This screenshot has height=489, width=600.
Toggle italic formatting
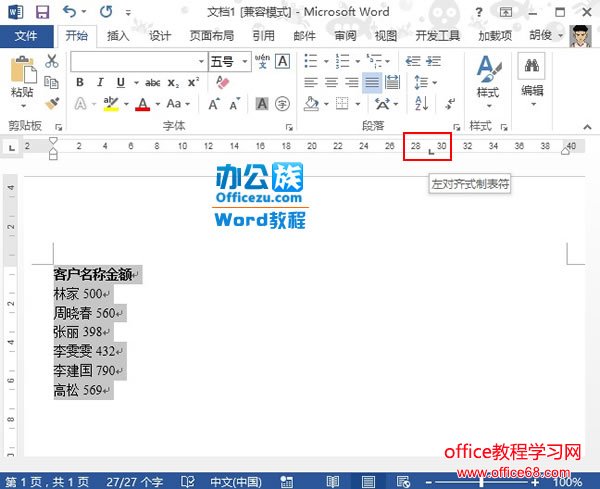[x=100, y=82]
